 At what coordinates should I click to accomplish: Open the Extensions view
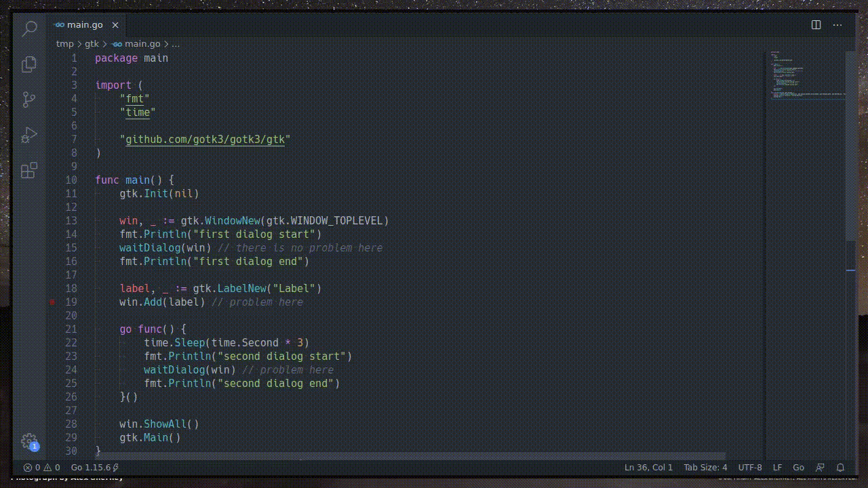point(29,171)
